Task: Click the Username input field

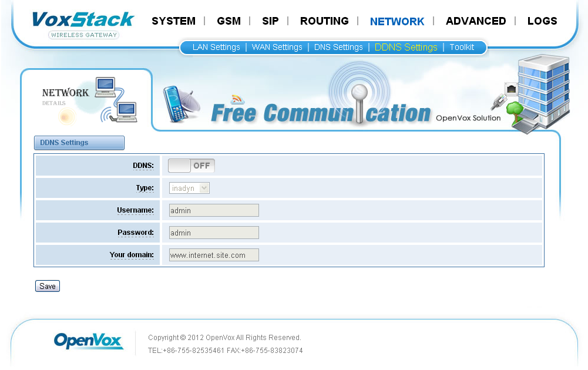Action: [x=214, y=210]
